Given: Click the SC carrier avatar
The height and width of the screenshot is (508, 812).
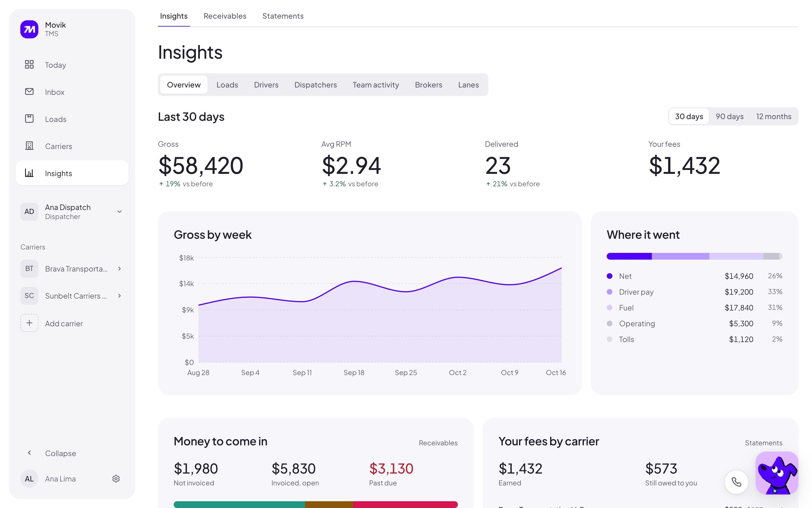Looking at the screenshot, I should pyautogui.click(x=29, y=296).
